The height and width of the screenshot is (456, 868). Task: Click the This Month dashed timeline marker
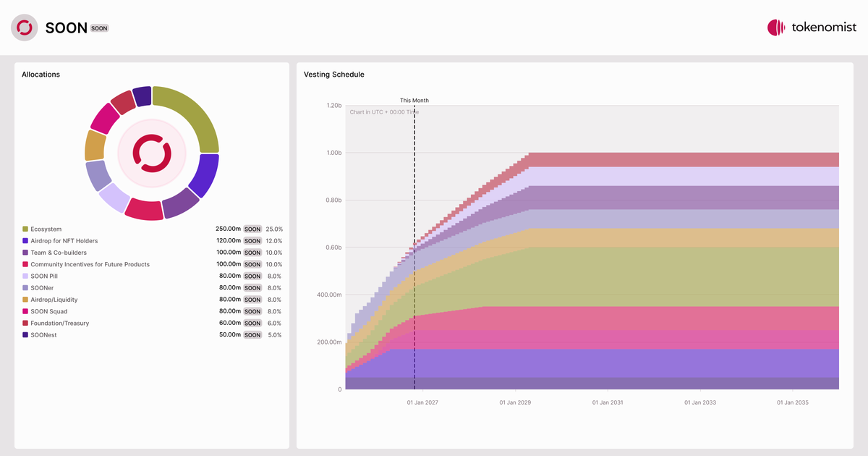414,248
